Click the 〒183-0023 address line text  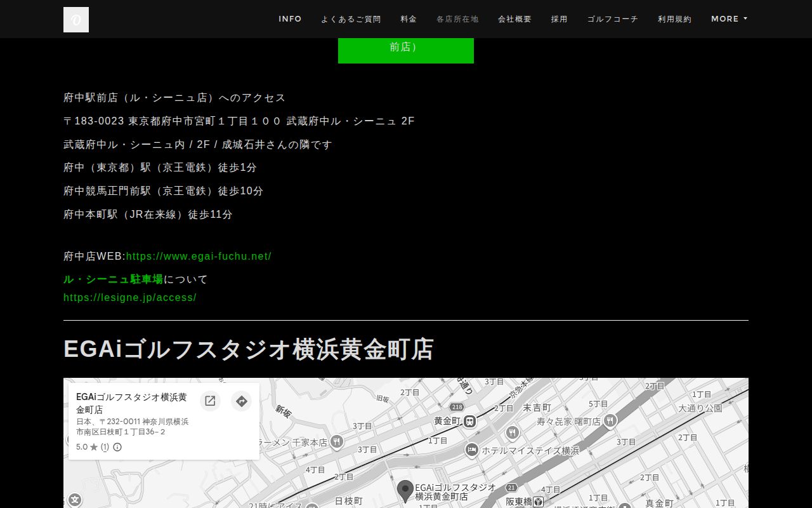239,121
